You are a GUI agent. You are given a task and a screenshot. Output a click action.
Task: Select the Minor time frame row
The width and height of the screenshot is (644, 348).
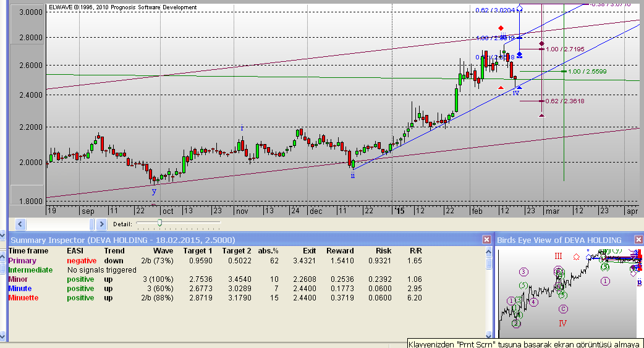[18, 279]
